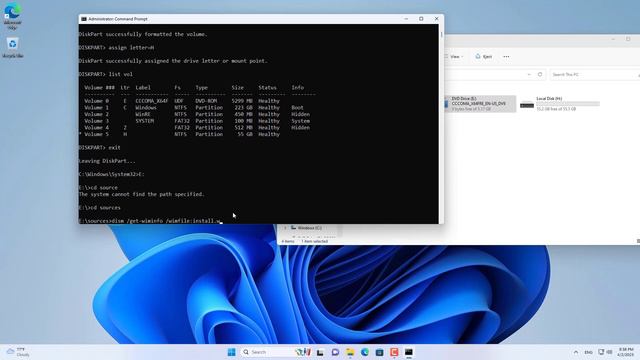The width and height of the screenshot is (640, 360).
Task: Expand the address bar history dropdown
Action: tap(529, 75)
